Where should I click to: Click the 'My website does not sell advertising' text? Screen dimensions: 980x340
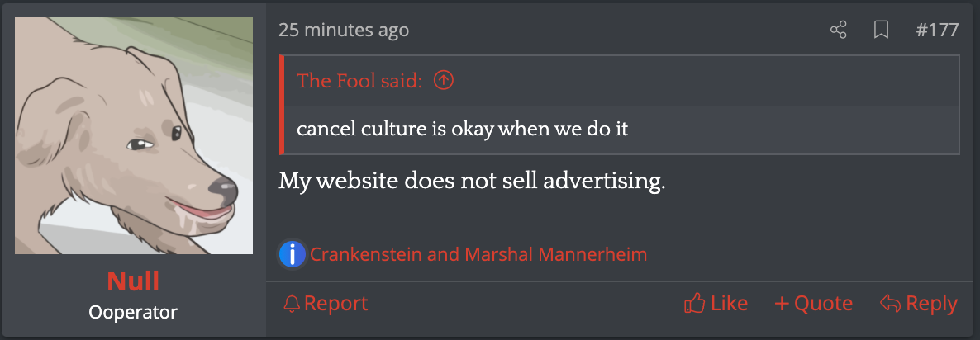[x=472, y=181]
